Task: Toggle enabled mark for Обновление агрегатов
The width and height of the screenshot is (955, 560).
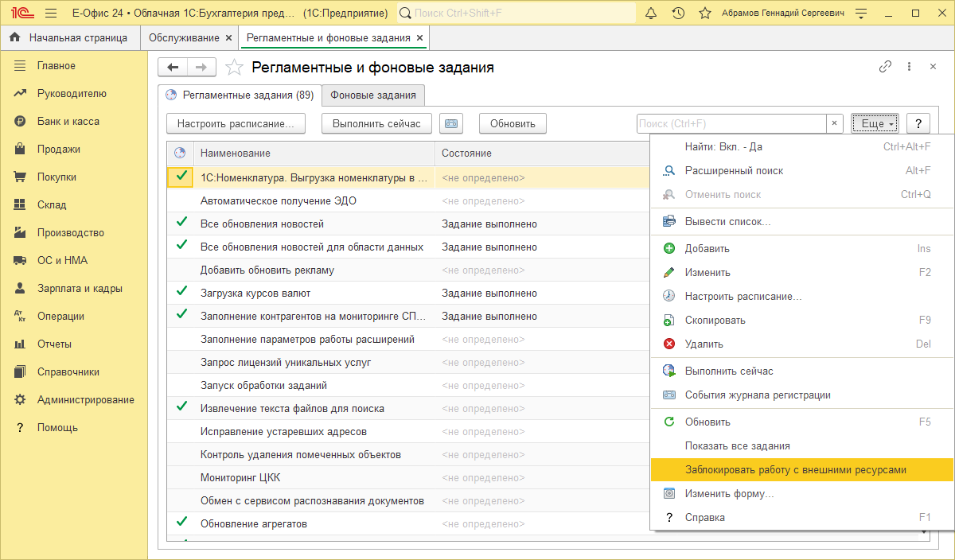Action: click(x=182, y=523)
